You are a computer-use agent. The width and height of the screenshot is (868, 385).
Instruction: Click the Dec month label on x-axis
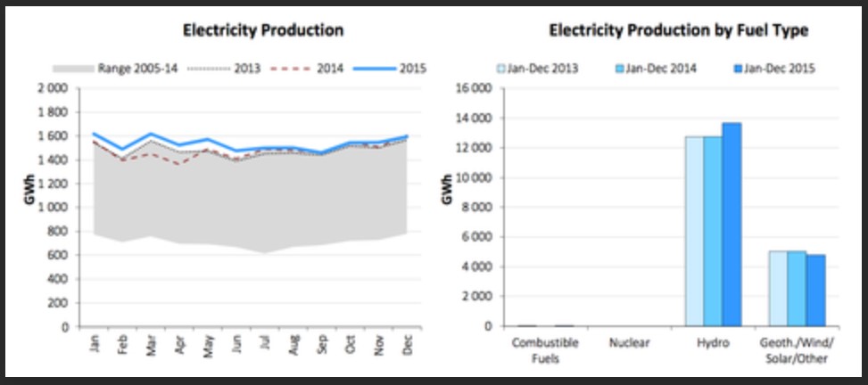[x=407, y=345]
